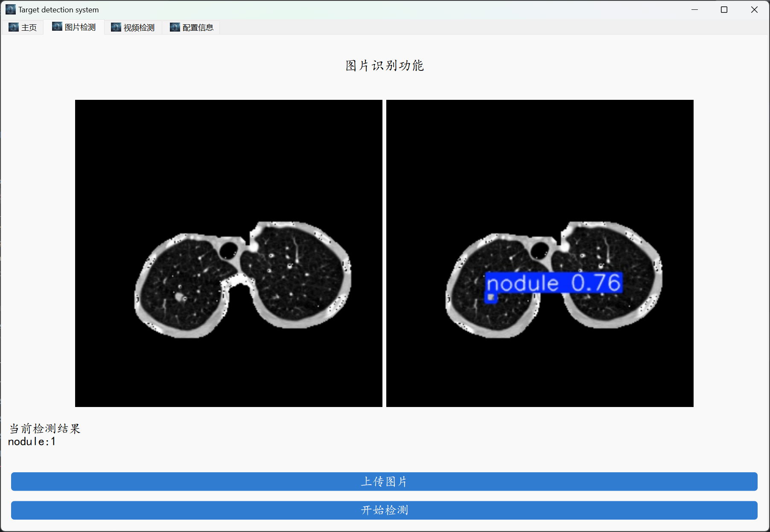Start detection with 开始检测 button
770x532 pixels.
click(384, 510)
